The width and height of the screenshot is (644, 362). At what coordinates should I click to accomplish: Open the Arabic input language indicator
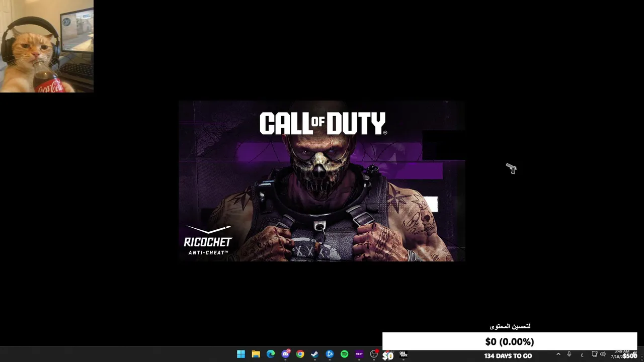pos(582,355)
